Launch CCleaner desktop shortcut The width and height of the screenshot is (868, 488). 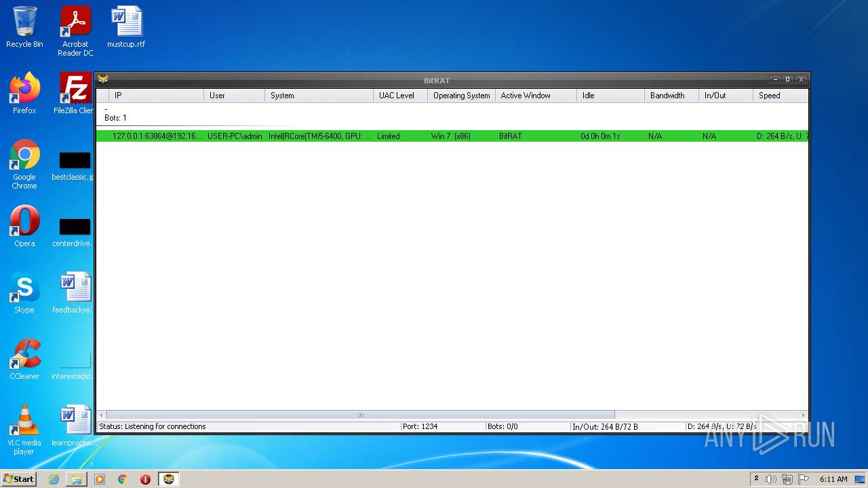[24, 359]
